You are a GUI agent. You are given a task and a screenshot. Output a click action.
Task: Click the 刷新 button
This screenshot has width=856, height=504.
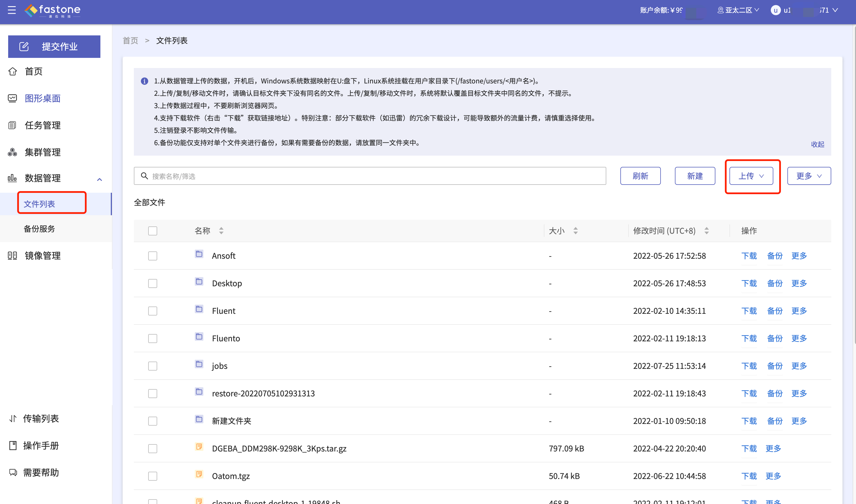[640, 176]
